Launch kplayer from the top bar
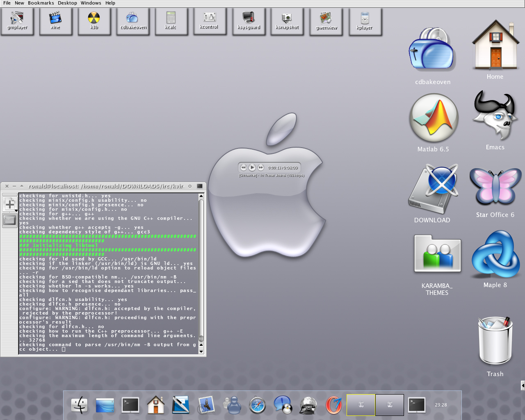The image size is (525, 420). pyautogui.click(x=365, y=21)
